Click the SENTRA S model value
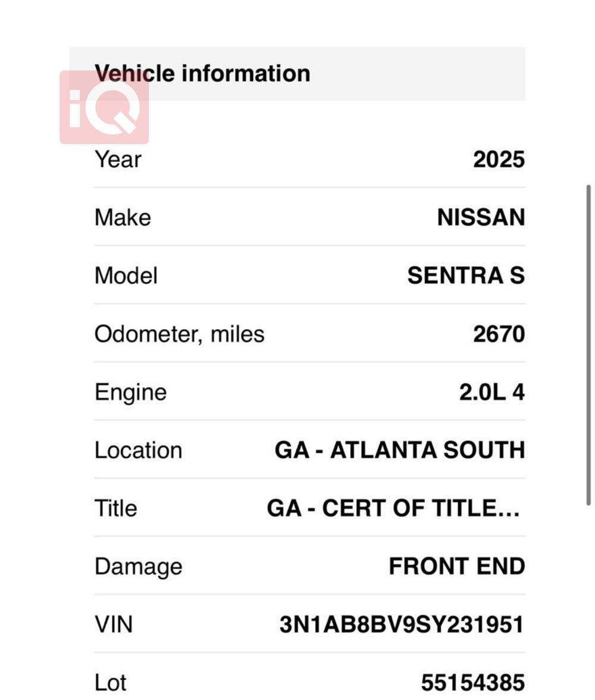The image size is (595, 700). 466,276
